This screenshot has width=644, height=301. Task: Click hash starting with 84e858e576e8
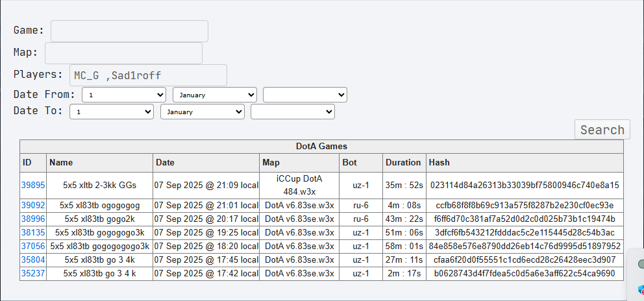coord(525,246)
